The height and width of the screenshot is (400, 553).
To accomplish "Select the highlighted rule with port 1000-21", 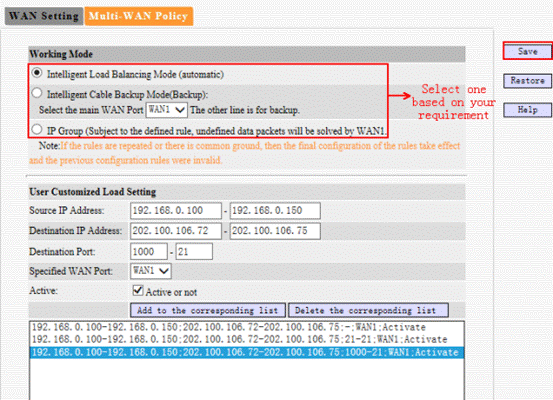I will (x=247, y=352).
